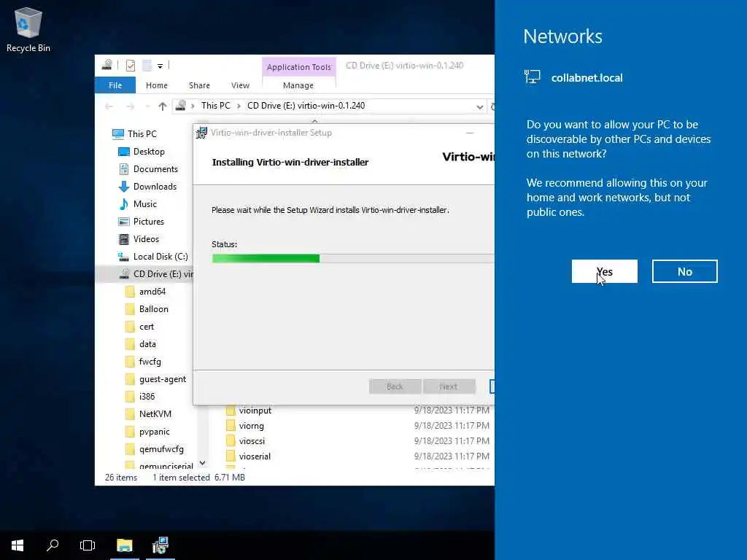This screenshot has height=560, width=747.
Task: Open Desktop in navigation pane
Action: pos(149,152)
